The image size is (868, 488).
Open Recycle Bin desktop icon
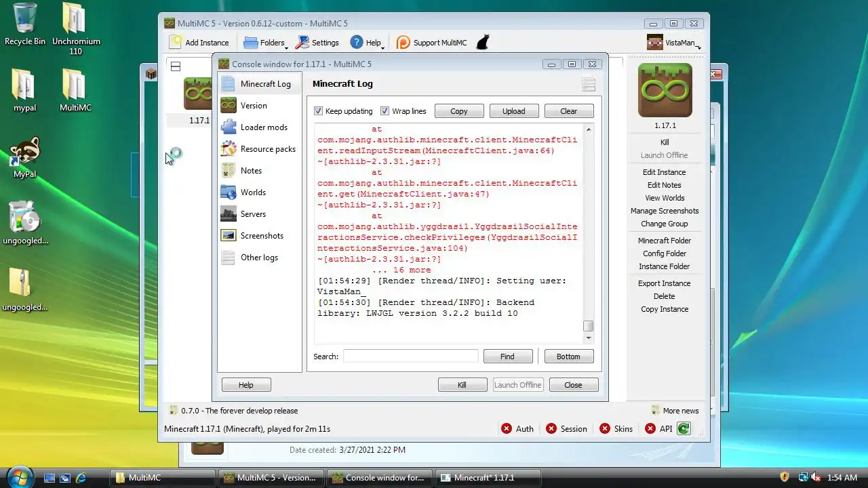pos(25,18)
